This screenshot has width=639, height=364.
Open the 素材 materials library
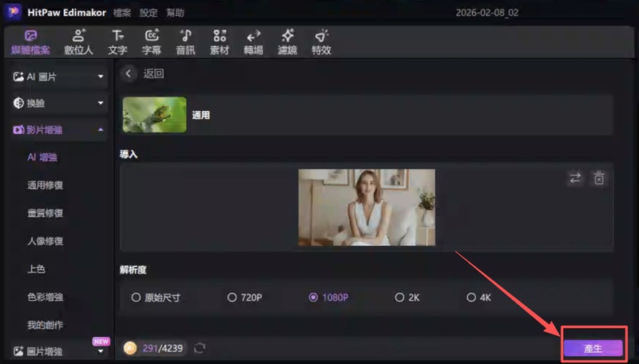point(220,42)
